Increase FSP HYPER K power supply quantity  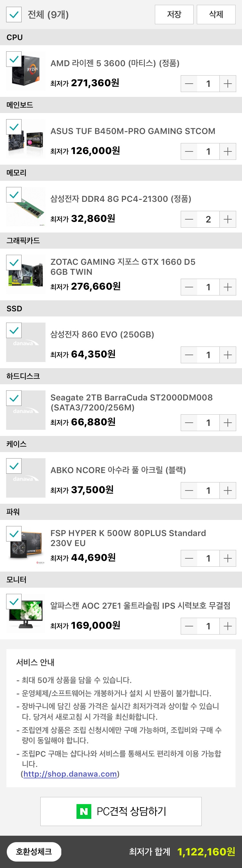pos(228,558)
